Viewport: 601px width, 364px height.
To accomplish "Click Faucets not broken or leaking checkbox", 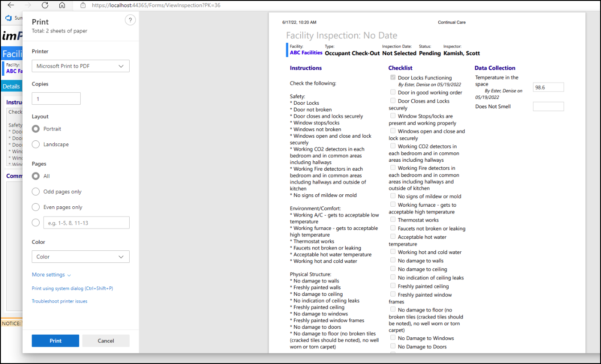I will pos(393,228).
